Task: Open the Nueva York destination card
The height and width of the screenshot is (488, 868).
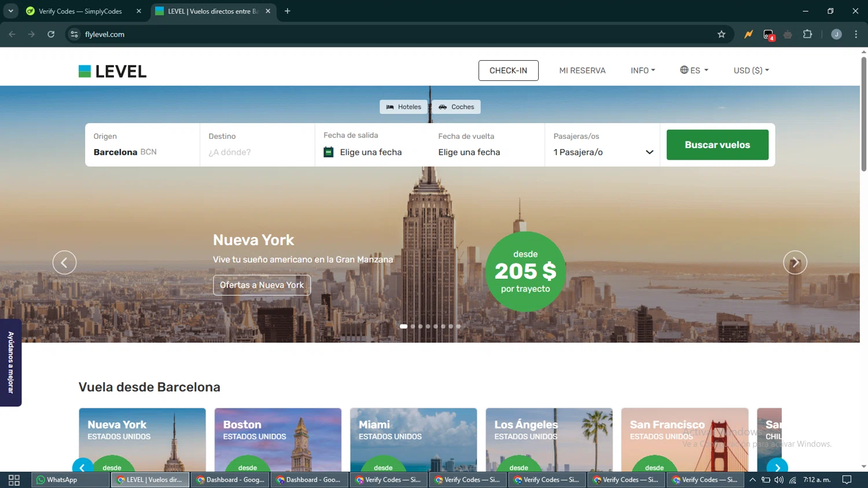Action: (142, 439)
